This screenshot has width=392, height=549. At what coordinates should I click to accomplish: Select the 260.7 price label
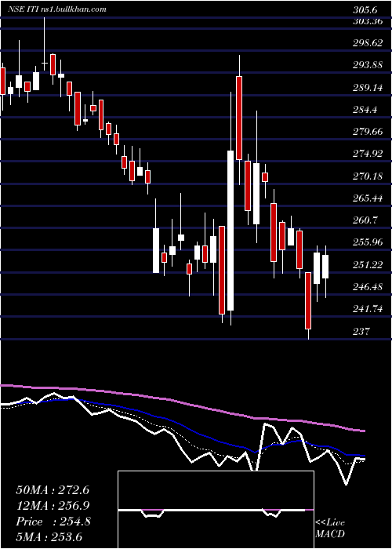coord(365,220)
